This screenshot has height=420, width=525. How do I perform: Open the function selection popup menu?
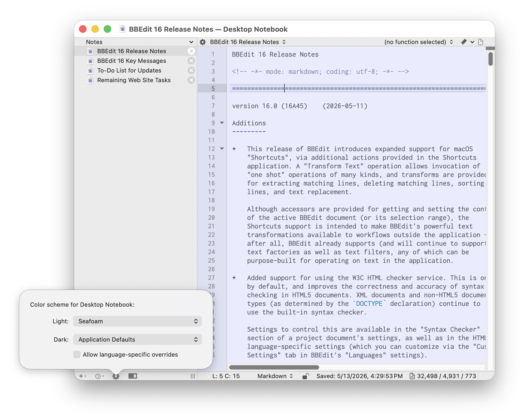click(418, 42)
